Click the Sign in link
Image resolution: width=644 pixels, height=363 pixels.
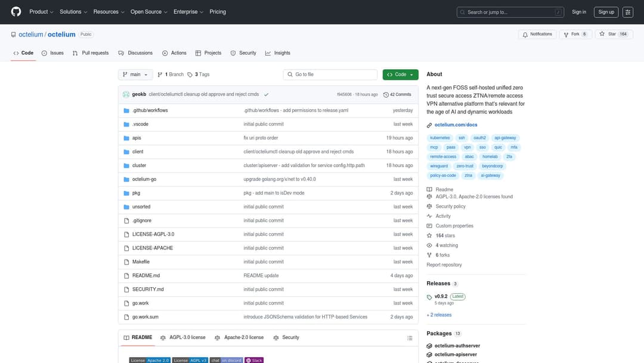coord(578,13)
